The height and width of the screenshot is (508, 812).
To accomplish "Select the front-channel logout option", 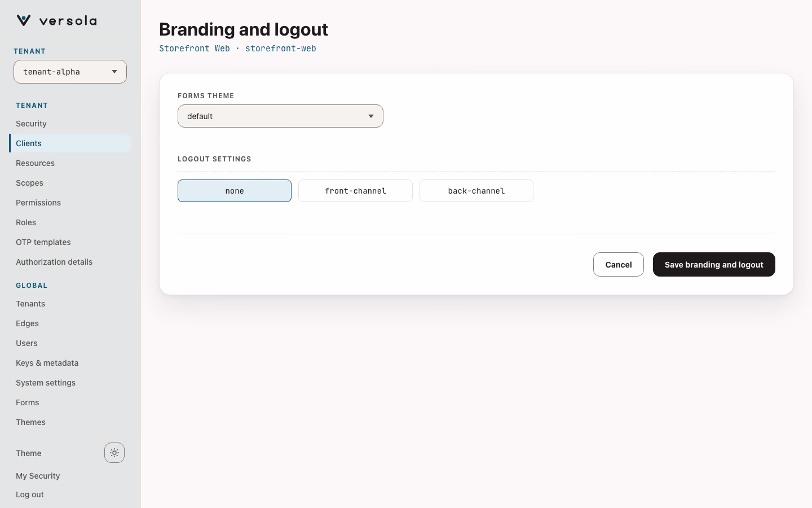I will click(355, 191).
